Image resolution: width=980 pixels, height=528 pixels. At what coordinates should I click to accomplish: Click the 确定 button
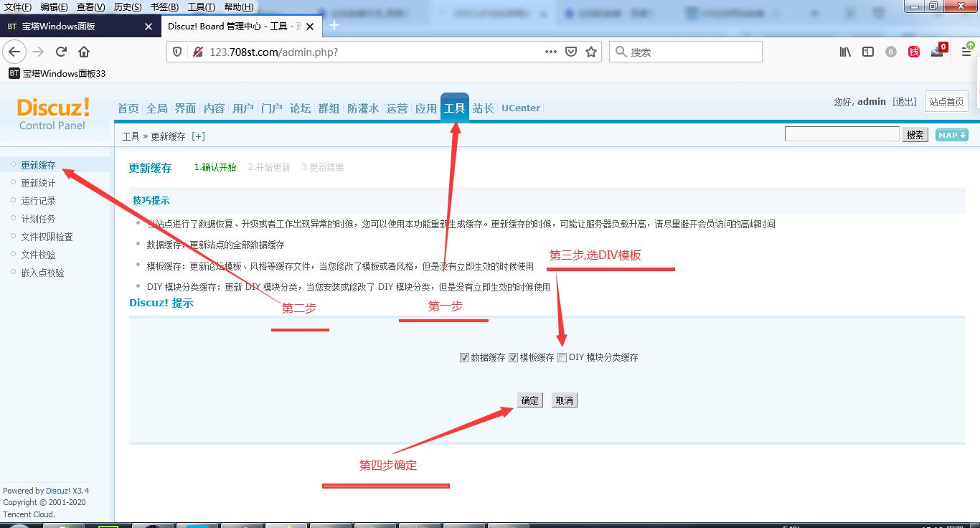[529, 400]
